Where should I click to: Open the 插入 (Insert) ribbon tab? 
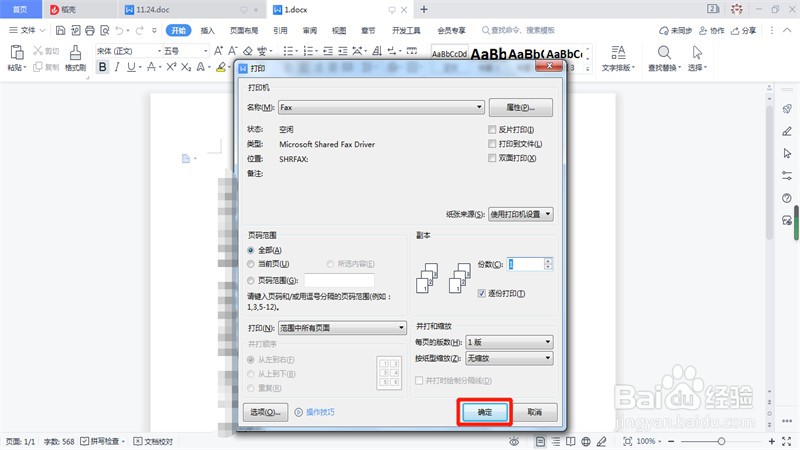pos(207,31)
